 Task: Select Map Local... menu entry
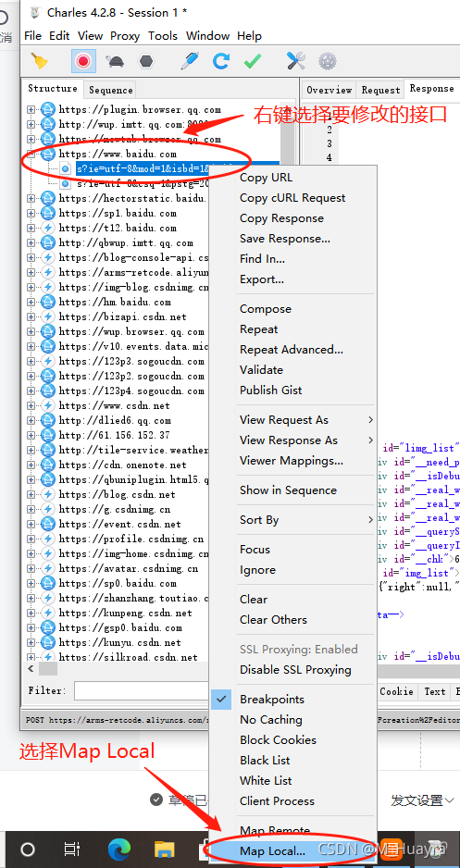point(292,850)
